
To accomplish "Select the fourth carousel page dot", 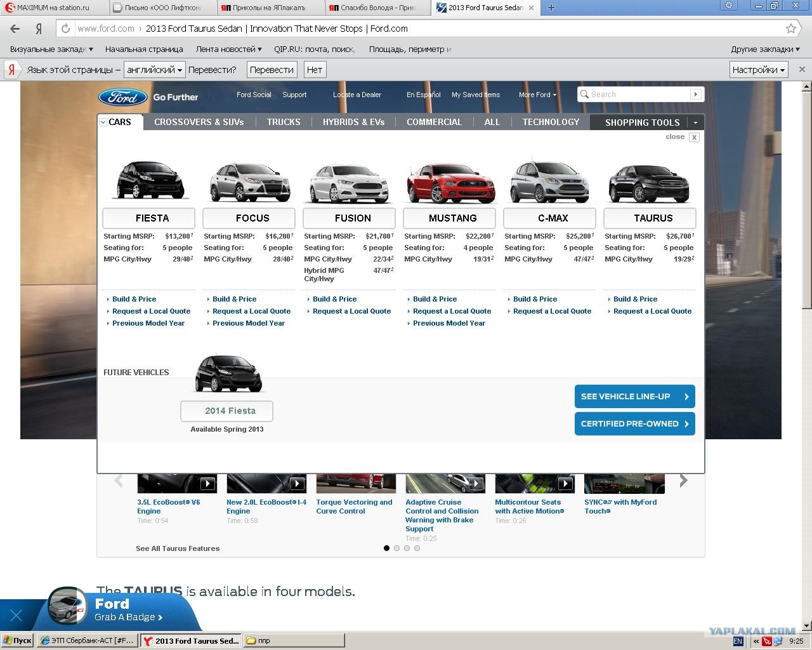I will 417,548.
